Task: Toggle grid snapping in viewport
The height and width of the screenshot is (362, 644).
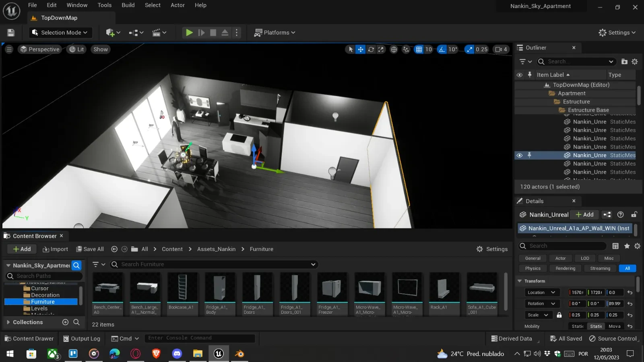Action: pyautogui.click(x=419, y=49)
